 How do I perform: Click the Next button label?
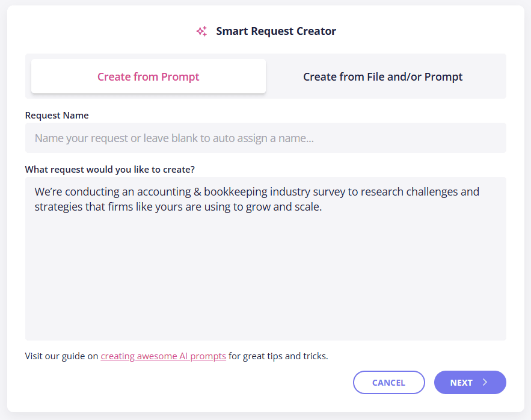click(x=461, y=383)
